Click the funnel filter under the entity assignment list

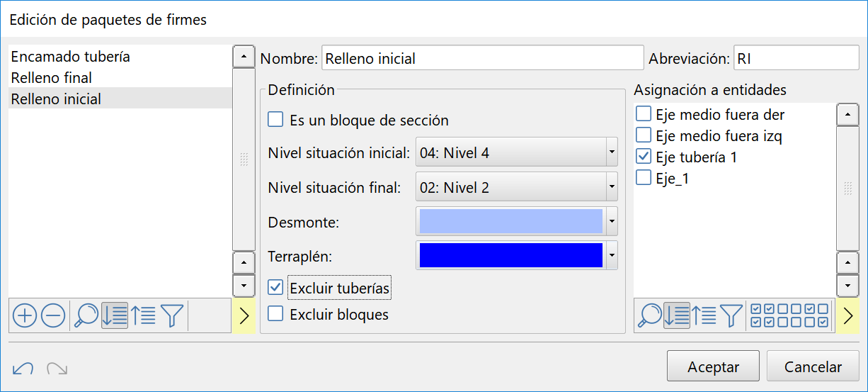pos(731,315)
